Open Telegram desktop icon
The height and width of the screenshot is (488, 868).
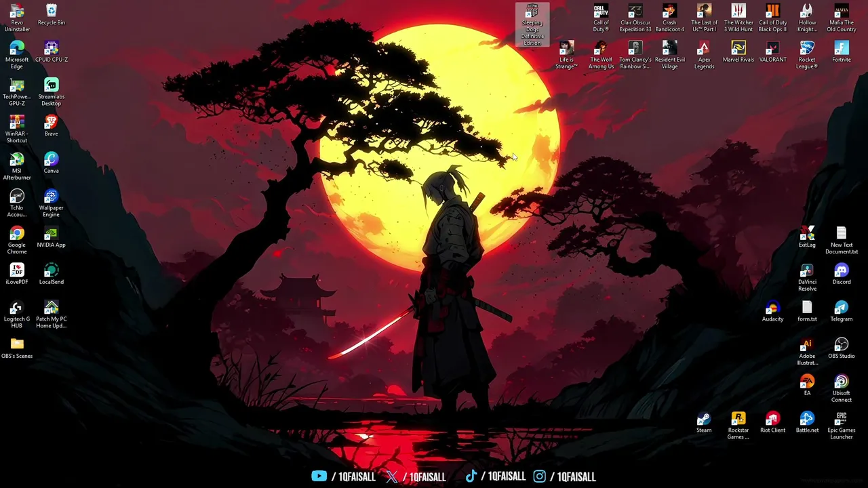click(x=842, y=311)
